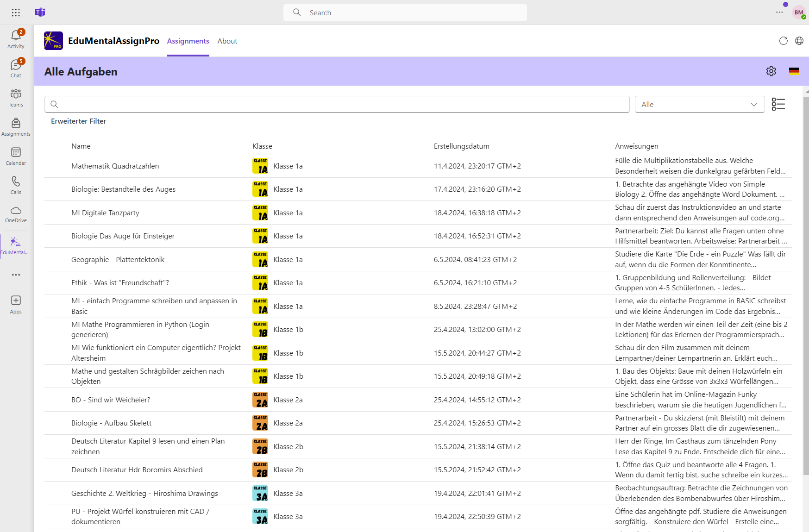Screen dimensions: 809x532
Task: Open the Apps store icon
Action: [x=16, y=304]
